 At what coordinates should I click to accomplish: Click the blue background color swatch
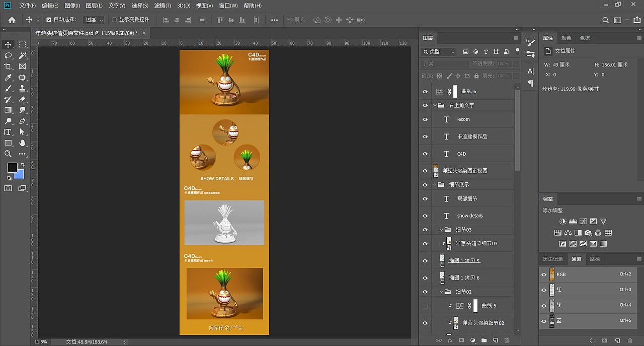click(20, 176)
